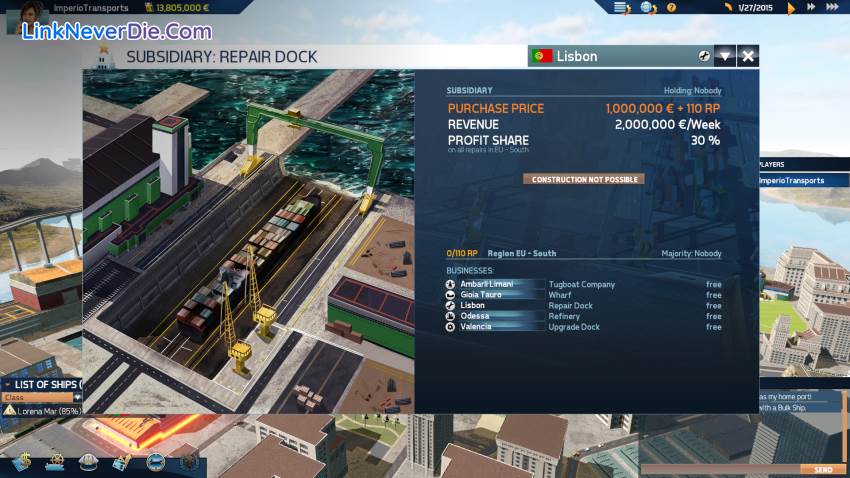Set game speed to triple fast-forward
The image size is (850, 478).
point(832,7)
